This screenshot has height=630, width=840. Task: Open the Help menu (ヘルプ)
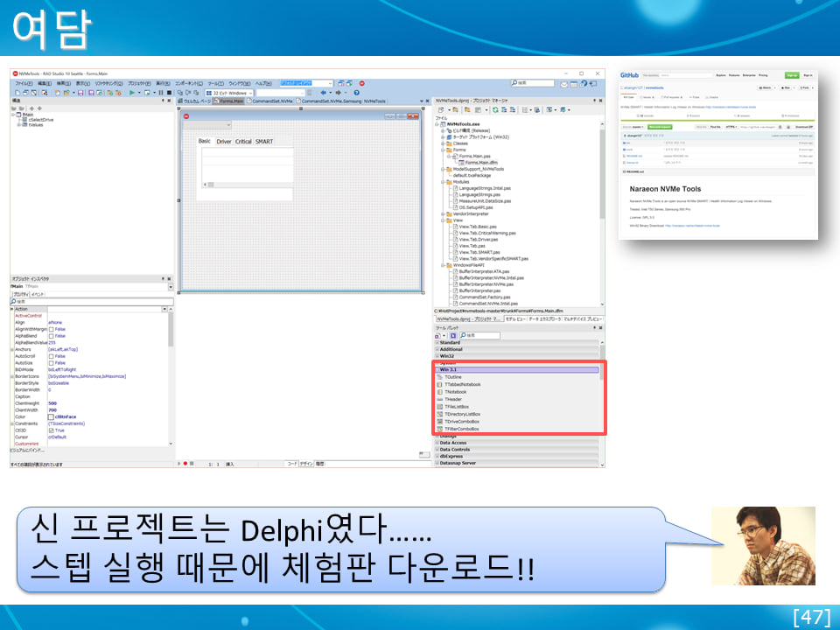click(263, 84)
